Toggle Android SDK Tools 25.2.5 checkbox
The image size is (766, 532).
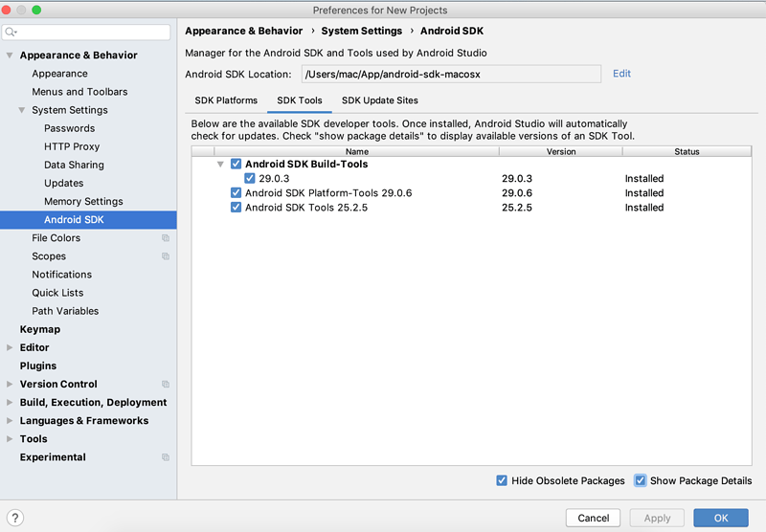pos(236,208)
